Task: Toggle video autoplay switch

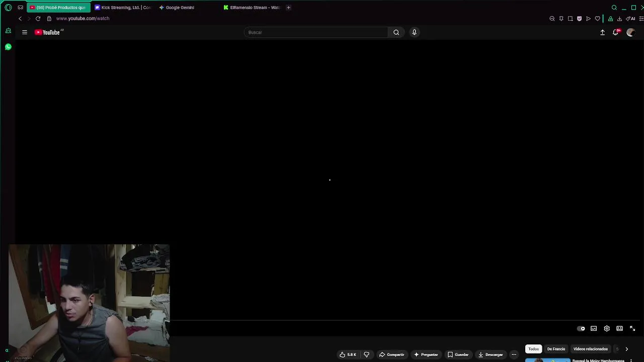Action: point(581,329)
